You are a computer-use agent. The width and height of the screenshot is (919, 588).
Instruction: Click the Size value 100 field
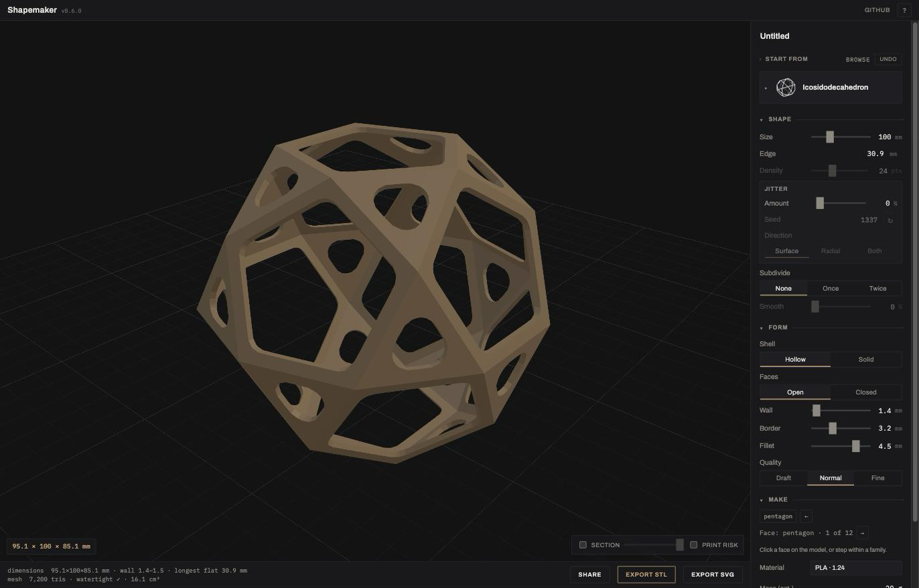(x=884, y=137)
